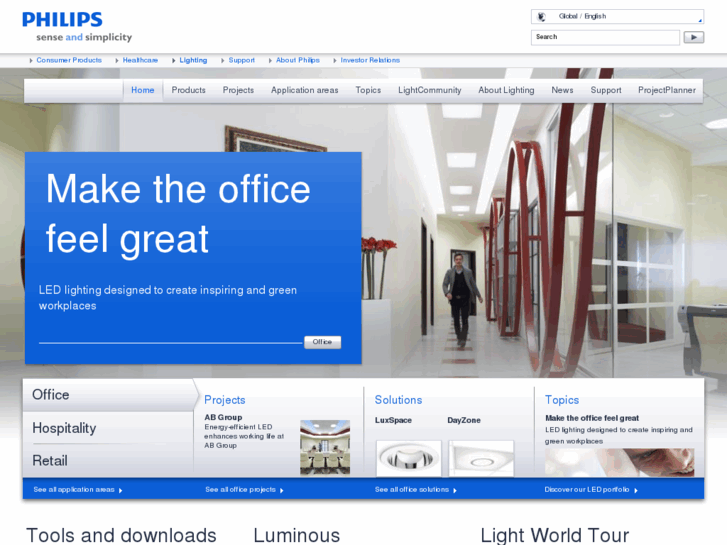Viewport: 727px width, 545px height.
Task: Click the DayZone product image
Action: (480, 457)
